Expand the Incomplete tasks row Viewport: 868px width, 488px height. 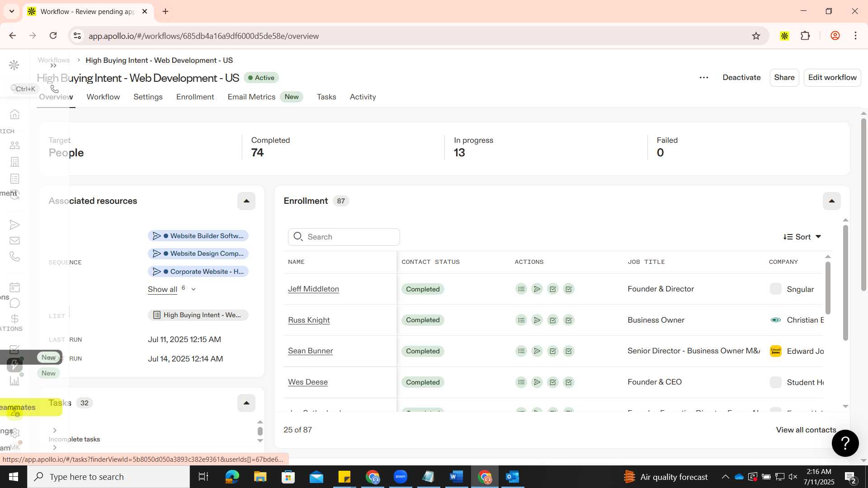coord(55,431)
